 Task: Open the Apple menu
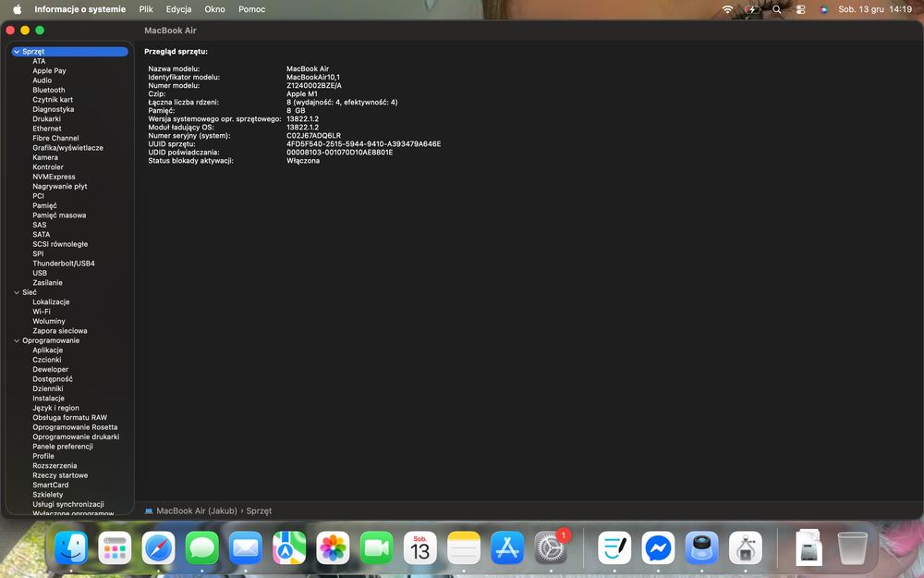(x=17, y=9)
